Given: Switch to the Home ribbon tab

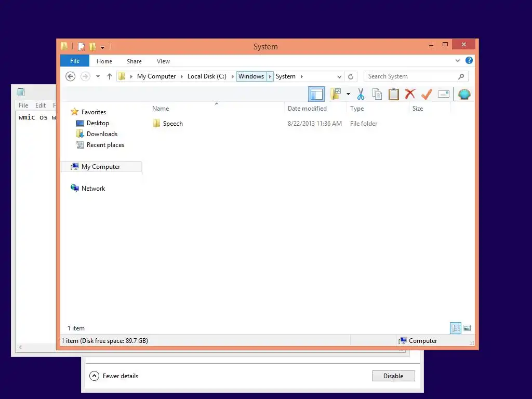Looking at the screenshot, I should (x=104, y=61).
